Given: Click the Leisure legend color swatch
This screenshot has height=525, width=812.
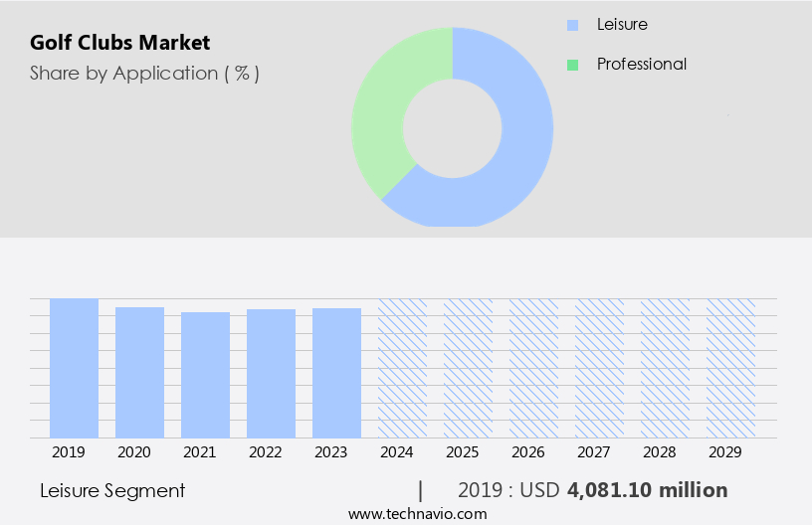Looking at the screenshot, I should 572,25.
